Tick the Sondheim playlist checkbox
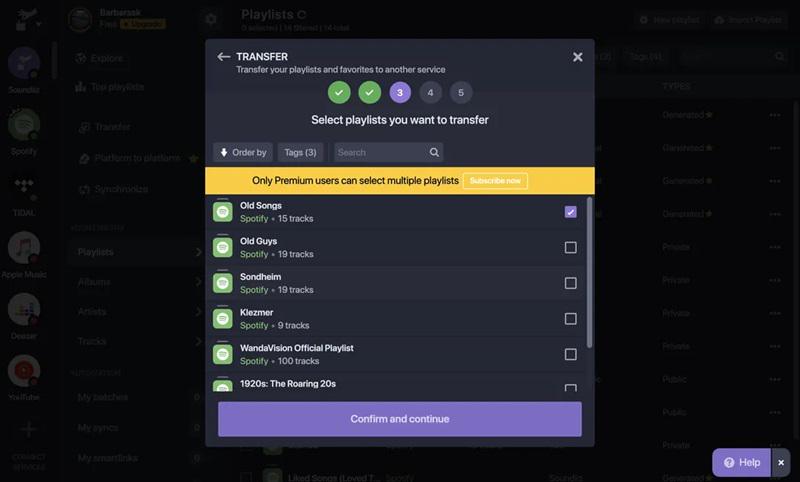 (571, 283)
